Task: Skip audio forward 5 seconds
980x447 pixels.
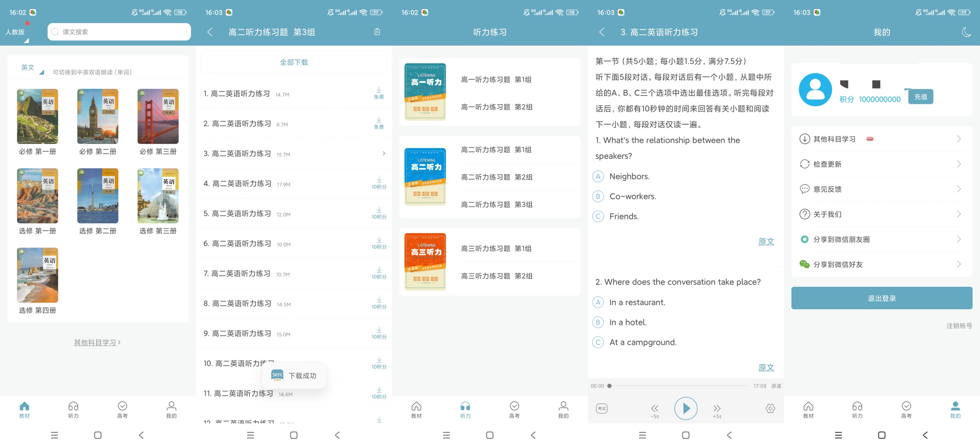Action: (x=717, y=411)
